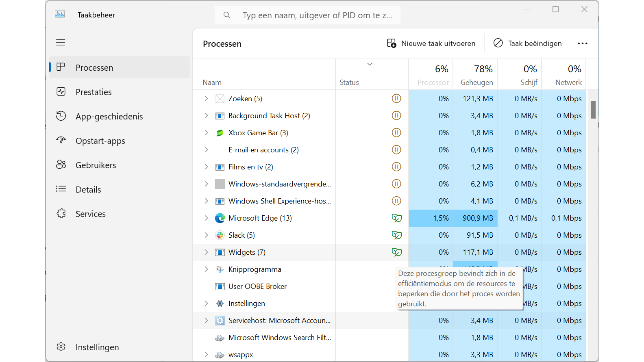Click efficiency mode leaf icon for Slack
This screenshot has width=644, height=362.
pyautogui.click(x=396, y=235)
